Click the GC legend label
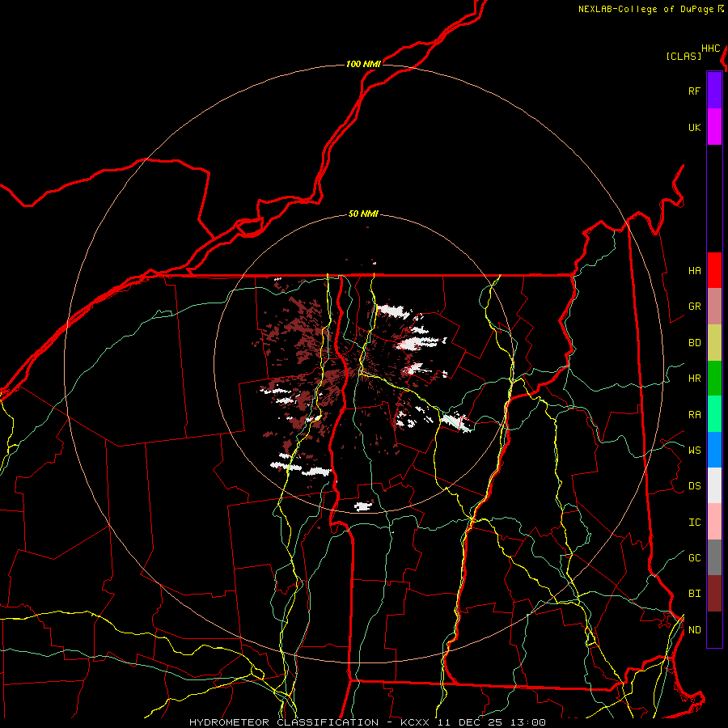Viewport: 728px width, 728px height. click(694, 558)
